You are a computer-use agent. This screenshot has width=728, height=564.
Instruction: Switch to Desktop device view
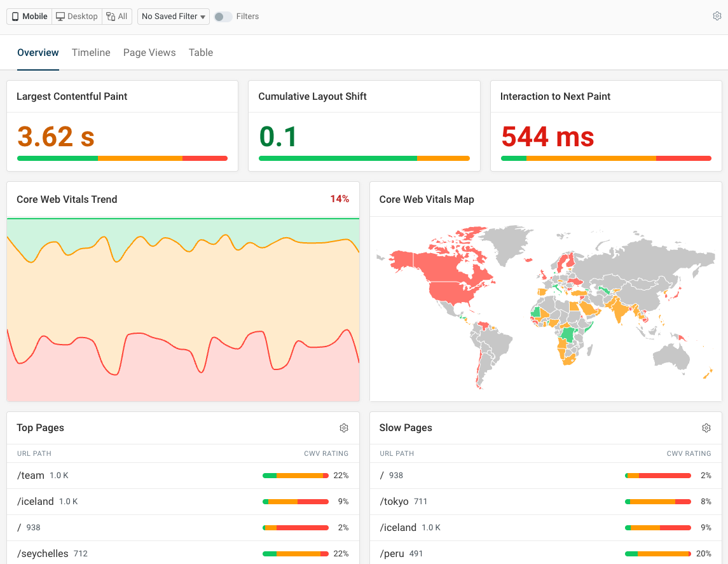[x=77, y=17]
